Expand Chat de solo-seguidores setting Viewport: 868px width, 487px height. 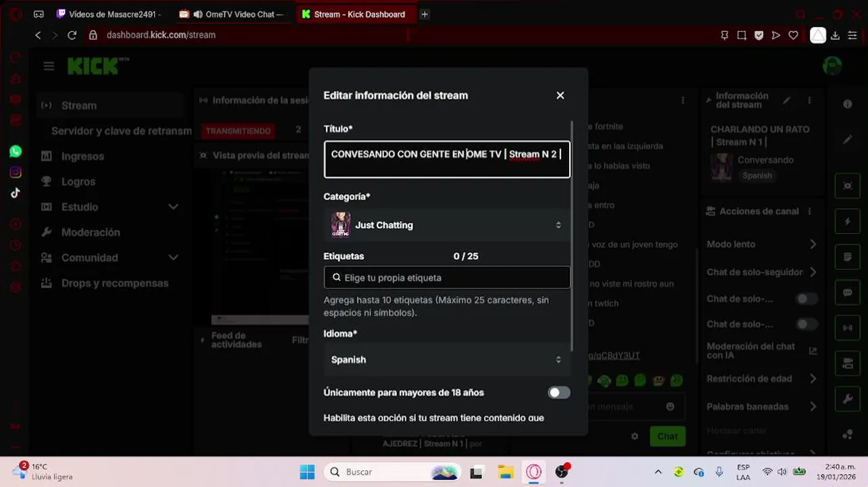(761, 272)
